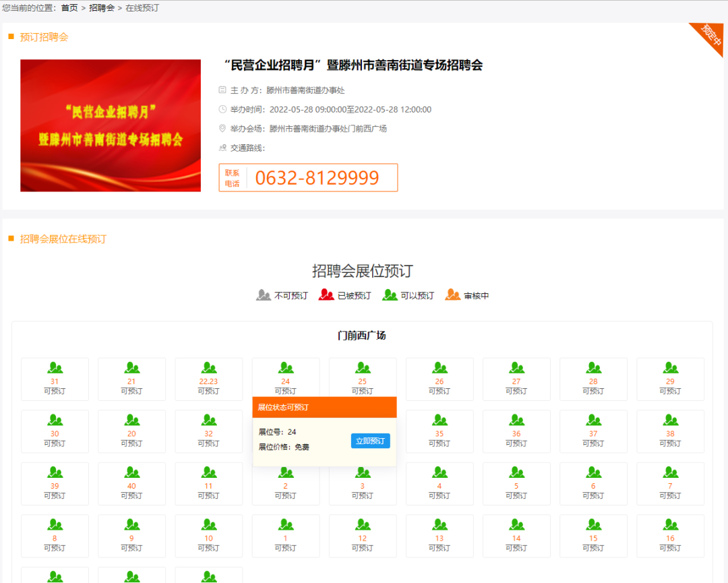This screenshot has height=583, width=728.
Task: Choose booth 5 icon
Action: pos(516,472)
